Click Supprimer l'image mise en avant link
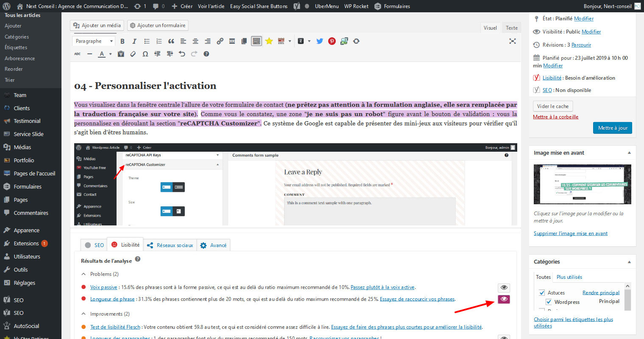This screenshot has height=339, width=644. pyautogui.click(x=570, y=233)
